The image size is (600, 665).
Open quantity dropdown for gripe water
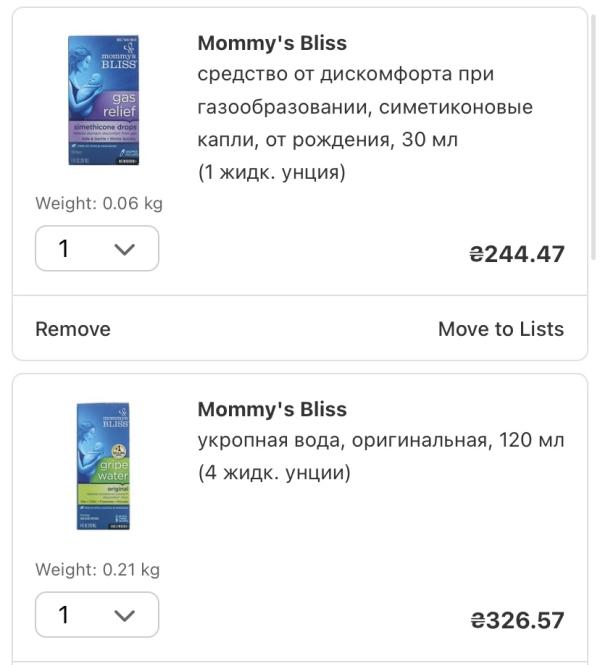[x=97, y=615]
